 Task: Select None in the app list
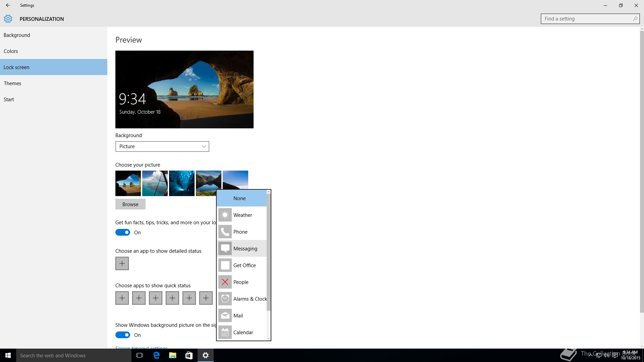241,198
